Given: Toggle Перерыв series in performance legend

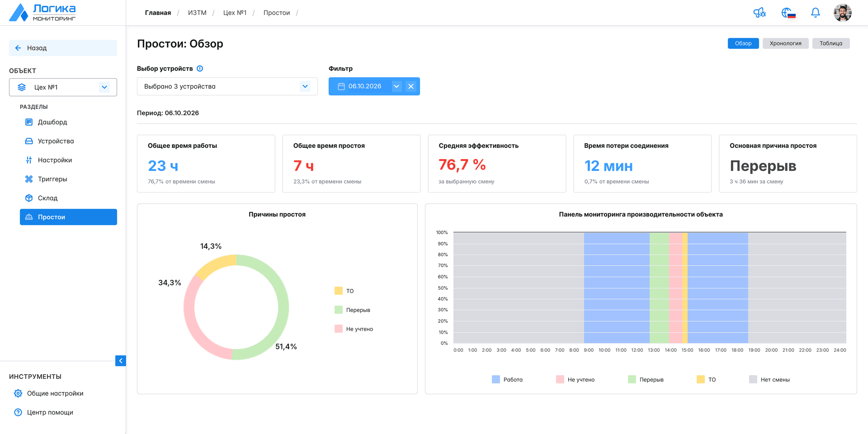Looking at the screenshot, I should (x=646, y=379).
